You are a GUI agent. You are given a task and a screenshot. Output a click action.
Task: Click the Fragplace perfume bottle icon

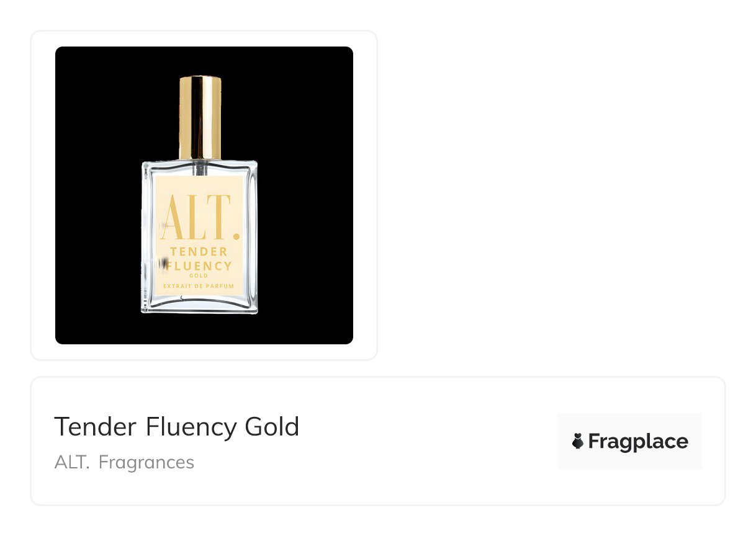click(x=578, y=442)
